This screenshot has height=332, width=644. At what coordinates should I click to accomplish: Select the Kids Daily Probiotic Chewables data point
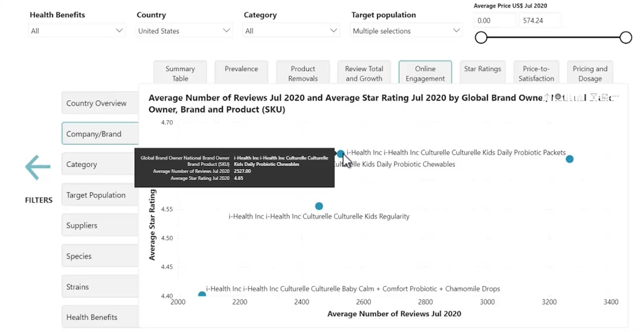340,153
